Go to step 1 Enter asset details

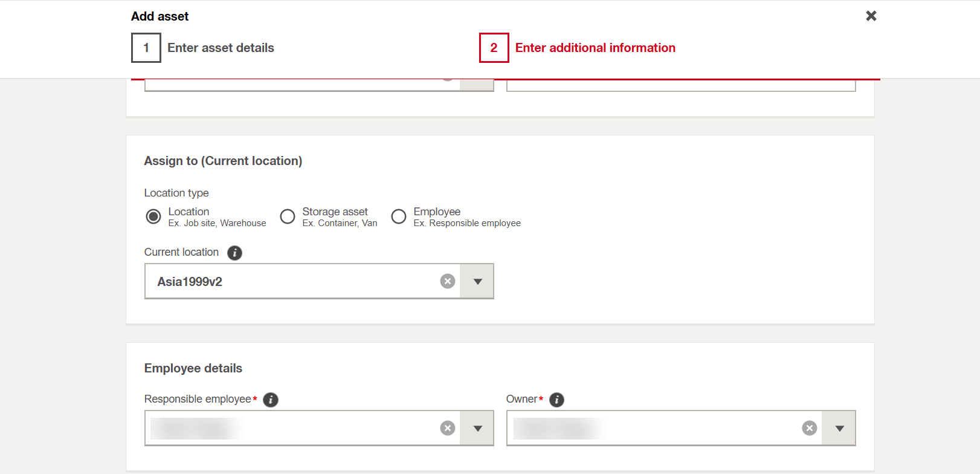(221, 48)
